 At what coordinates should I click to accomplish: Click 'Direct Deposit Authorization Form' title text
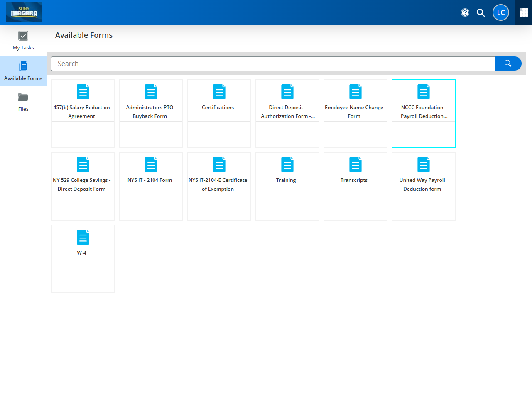[288, 112]
